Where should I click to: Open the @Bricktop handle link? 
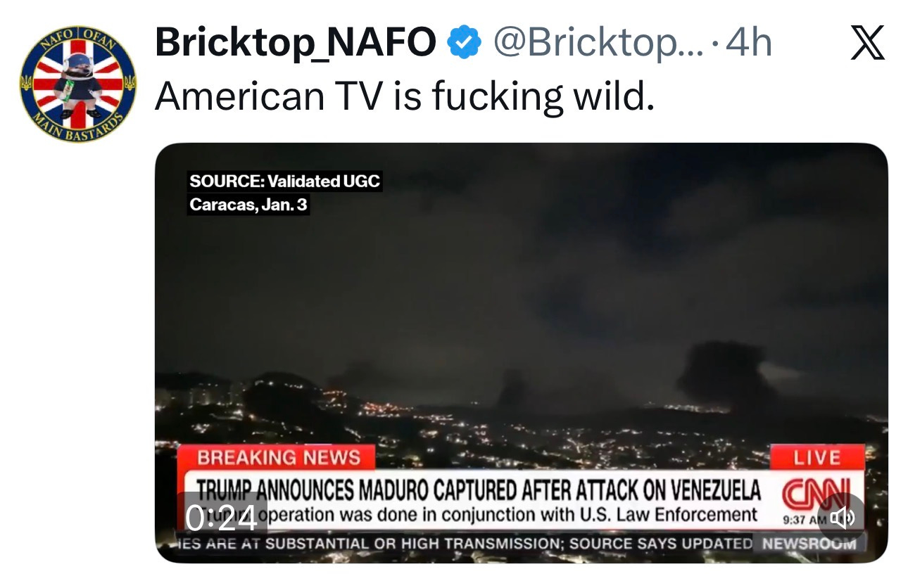tap(598, 44)
